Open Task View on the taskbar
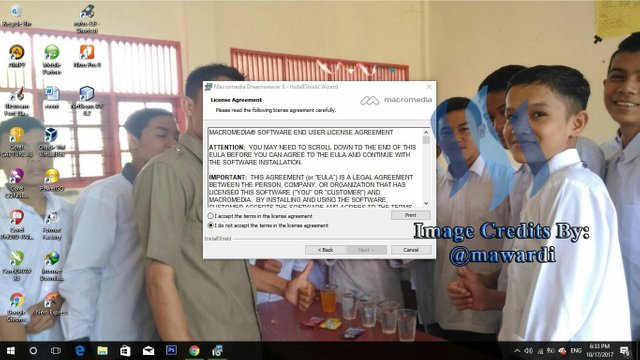This screenshot has width=640, height=360. tap(56, 351)
